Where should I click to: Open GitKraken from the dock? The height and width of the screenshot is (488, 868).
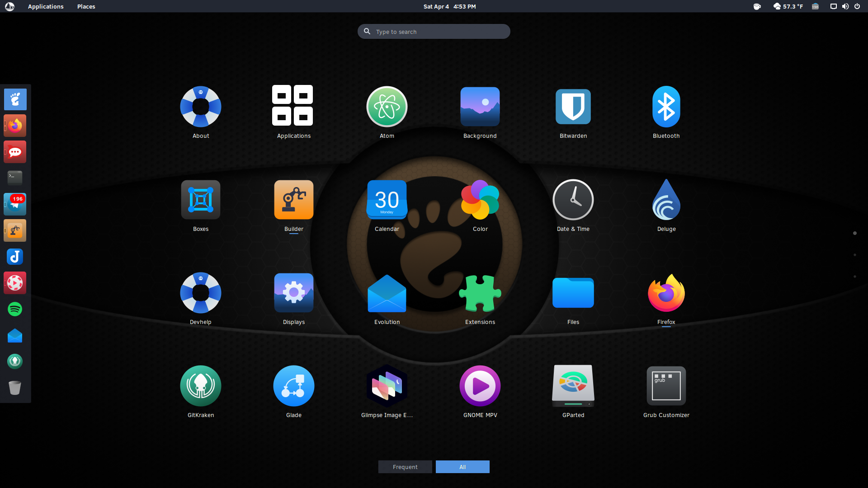click(x=15, y=361)
